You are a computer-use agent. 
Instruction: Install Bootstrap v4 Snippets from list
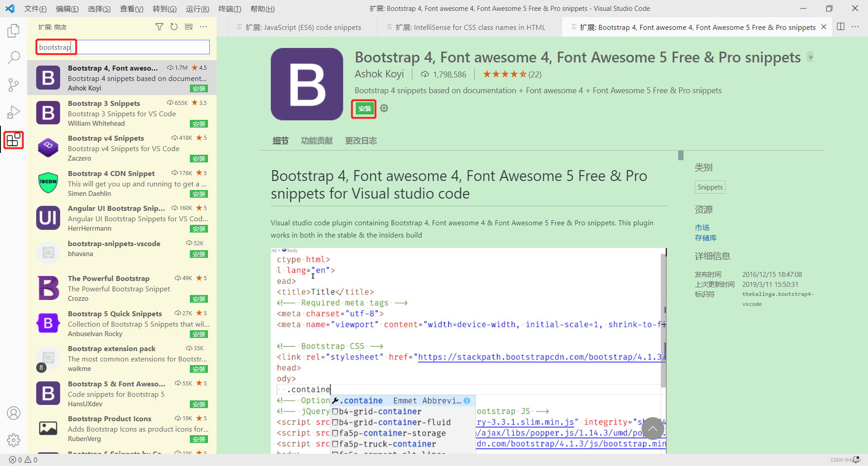click(199, 159)
